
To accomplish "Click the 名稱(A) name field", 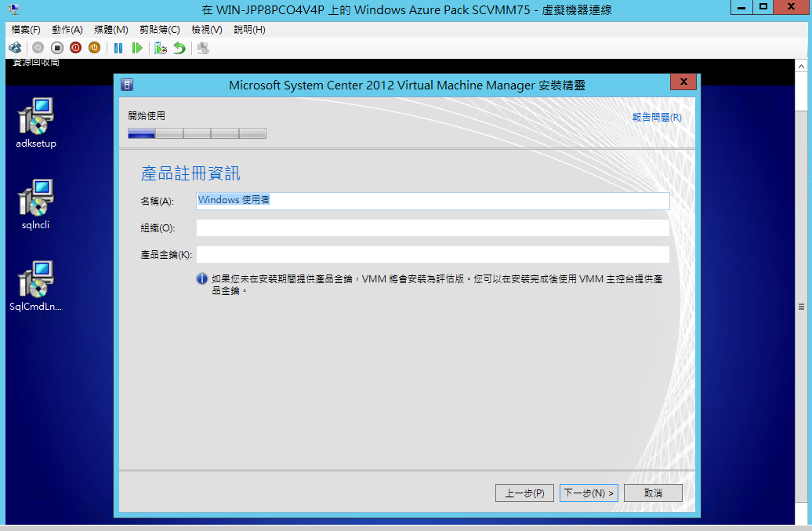I will click(433, 201).
